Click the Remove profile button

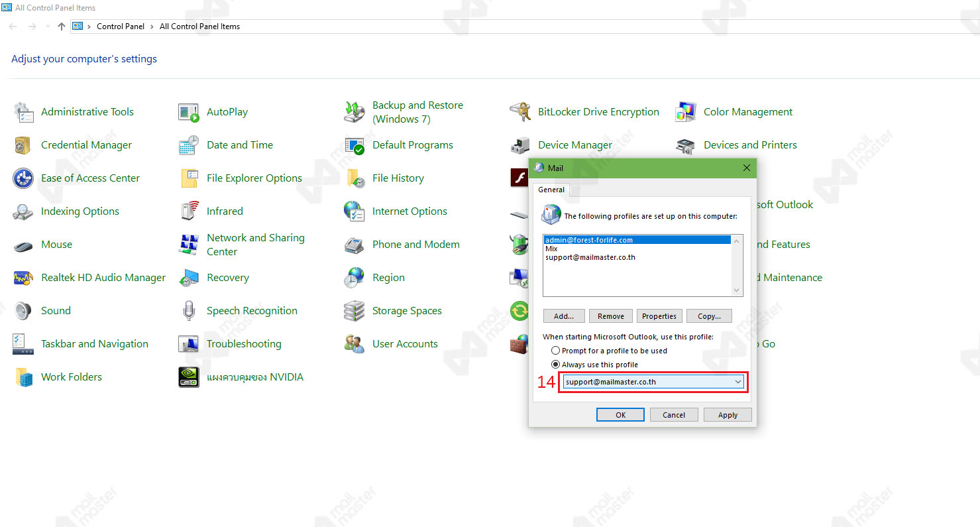611,316
